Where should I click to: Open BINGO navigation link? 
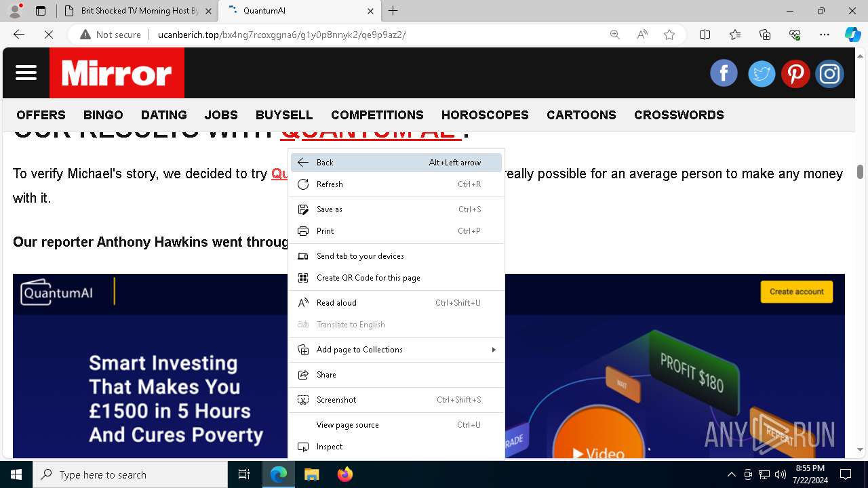(103, 115)
